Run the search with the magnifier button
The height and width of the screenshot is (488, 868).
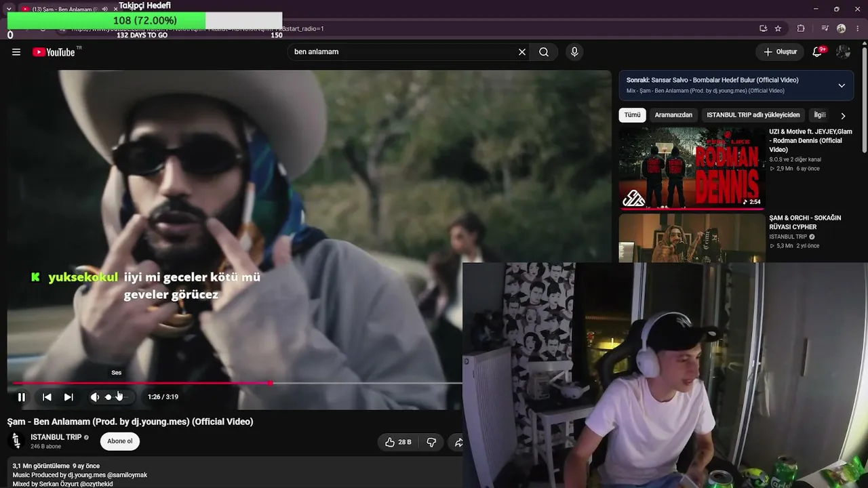[x=544, y=52]
